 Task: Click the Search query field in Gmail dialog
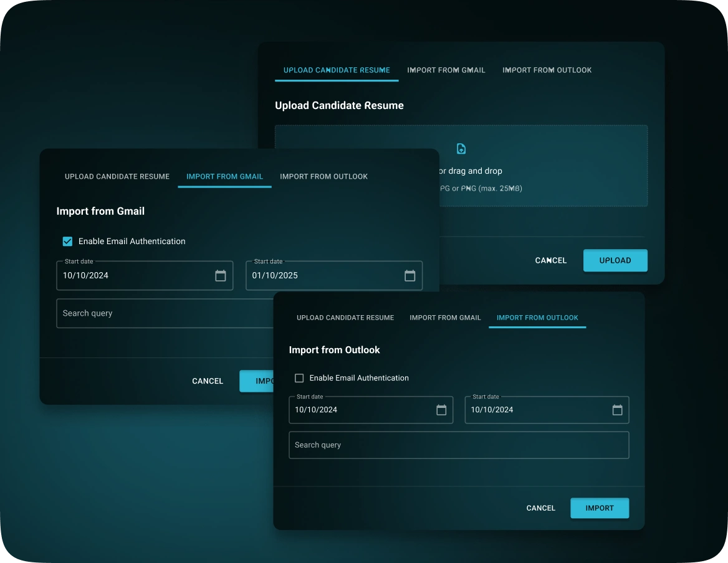coord(125,313)
